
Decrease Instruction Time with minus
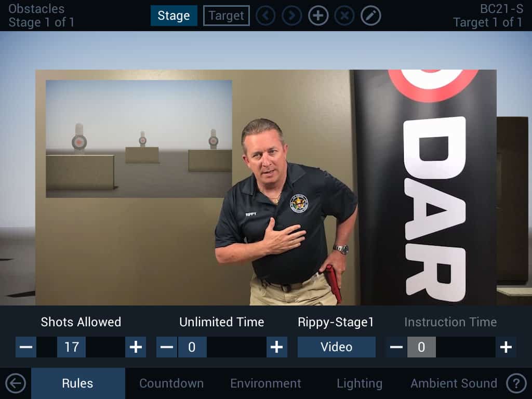tap(396, 347)
